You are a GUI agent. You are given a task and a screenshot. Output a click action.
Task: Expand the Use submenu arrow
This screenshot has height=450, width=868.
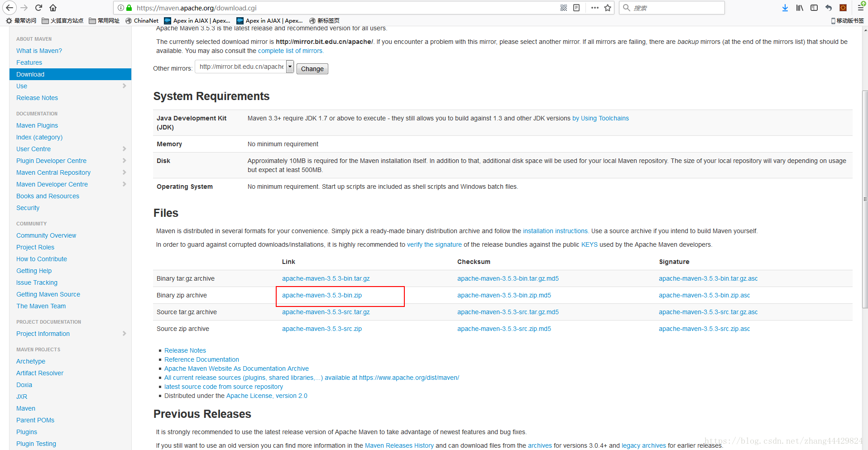pos(124,86)
